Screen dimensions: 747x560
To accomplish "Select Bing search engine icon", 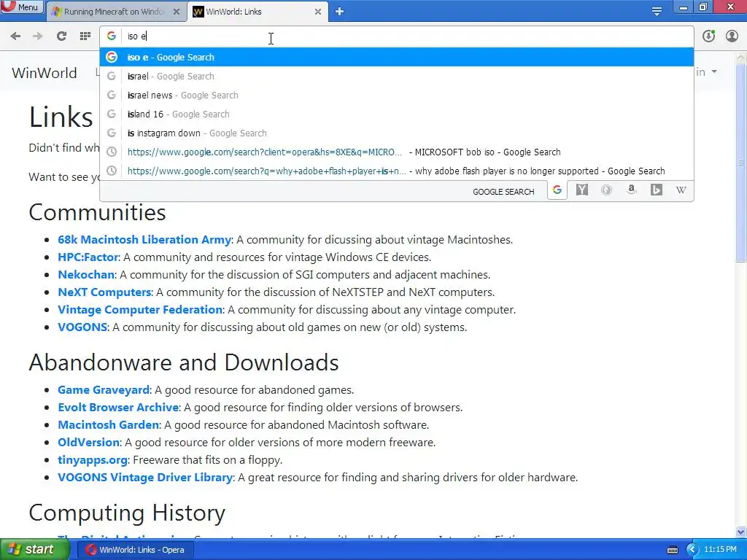I will coord(656,190).
